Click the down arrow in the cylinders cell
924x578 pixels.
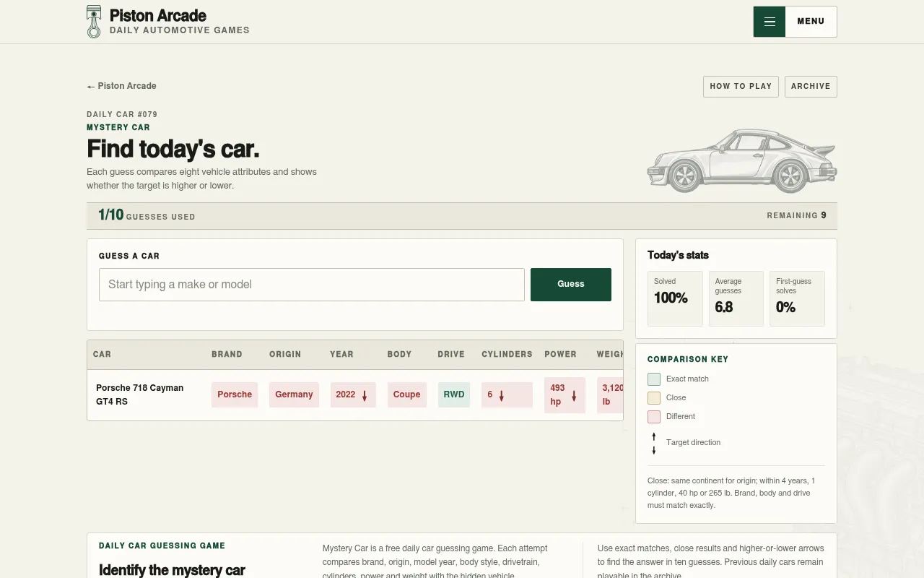[x=501, y=395]
